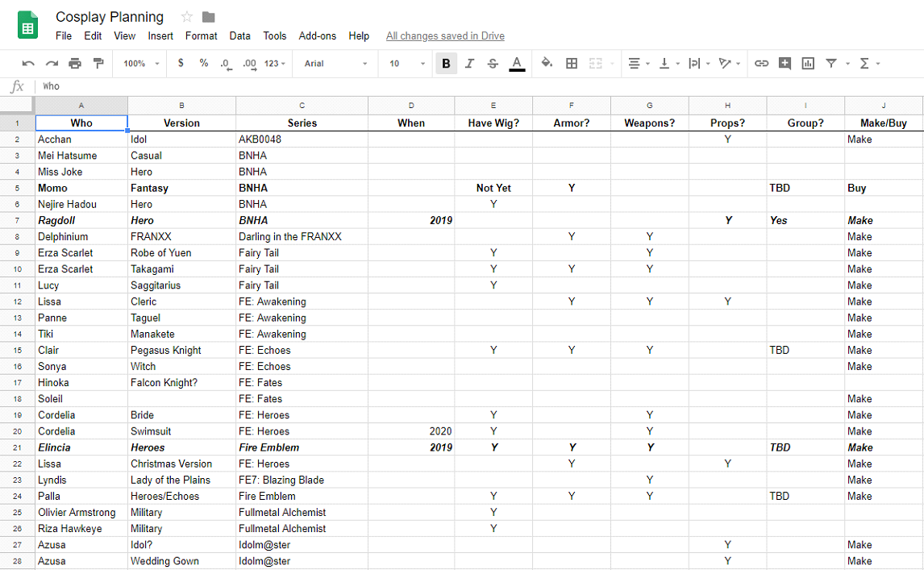This screenshot has width=924, height=570.
Task: Click the Insert link icon
Action: (761, 63)
